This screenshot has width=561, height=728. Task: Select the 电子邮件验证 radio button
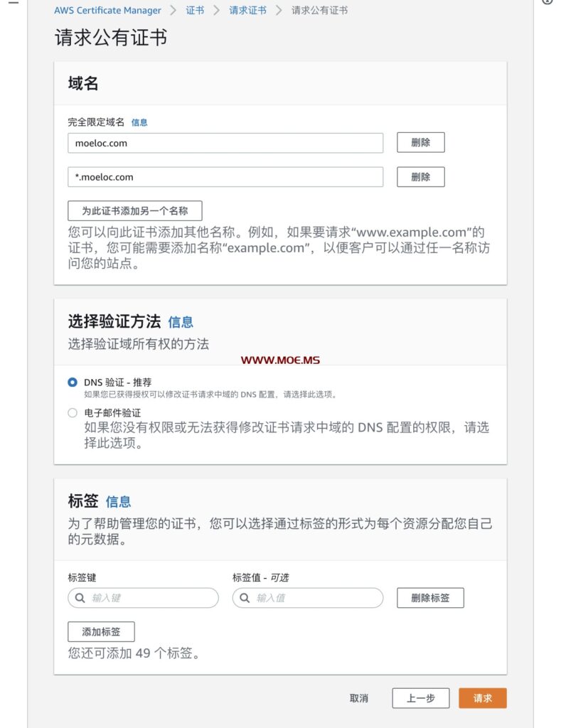tap(73, 413)
